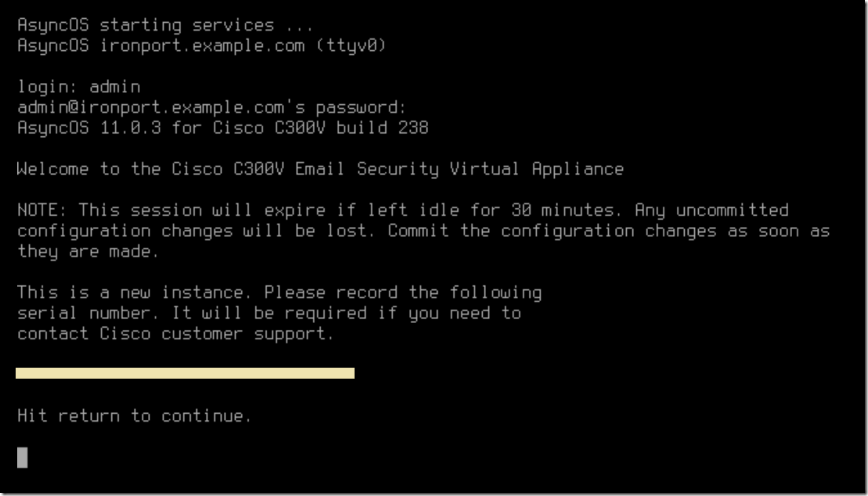Click "configuration changes will be lost" text
Screen dimensions: 868x496
coord(193,231)
